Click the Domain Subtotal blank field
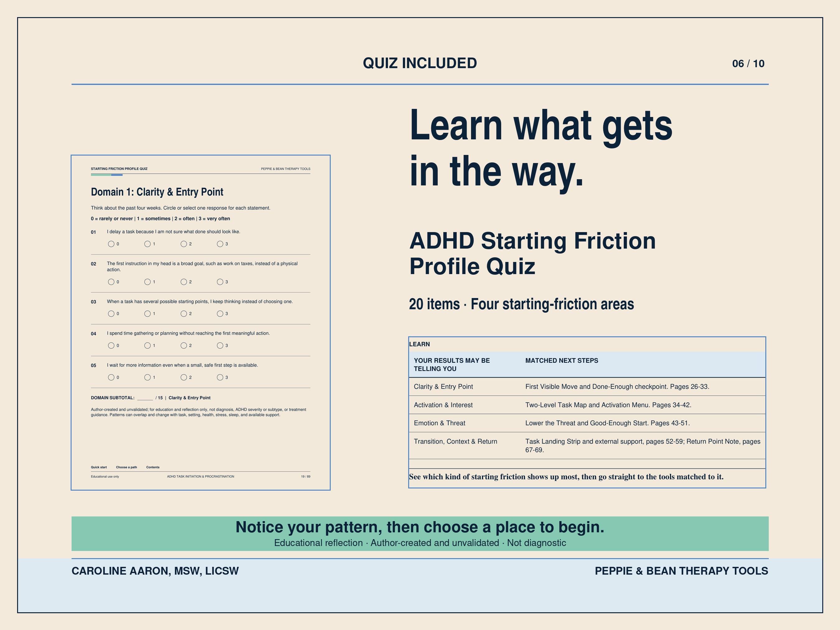840x630 pixels. click(x=145, y=398)
